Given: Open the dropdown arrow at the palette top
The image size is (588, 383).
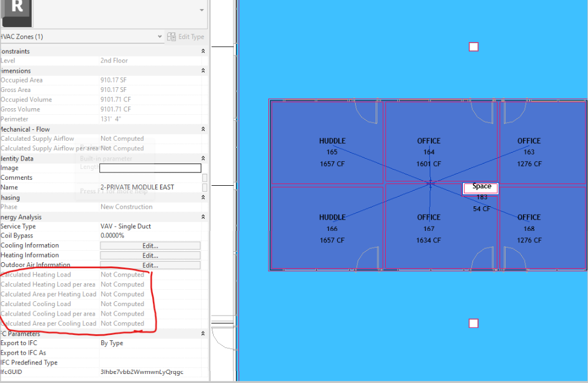Looking at the screenshot, I should click(201, 10).
